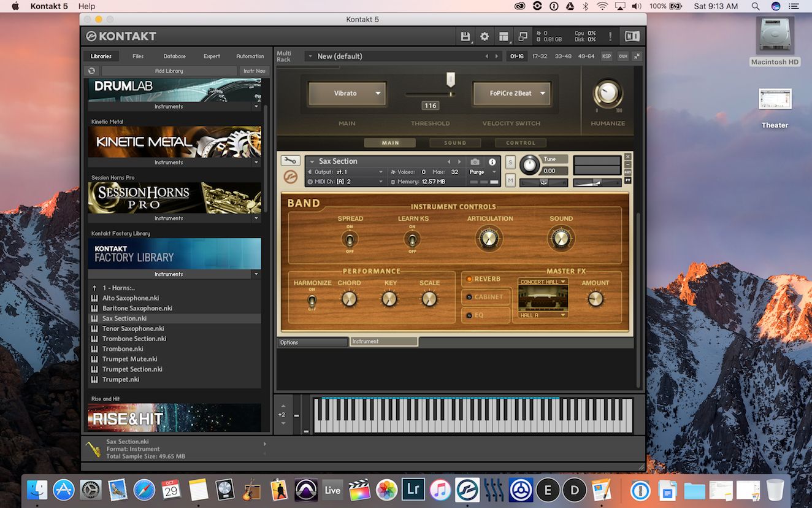
Task: Click the KSP multi script button
Action: click(607, 56)
